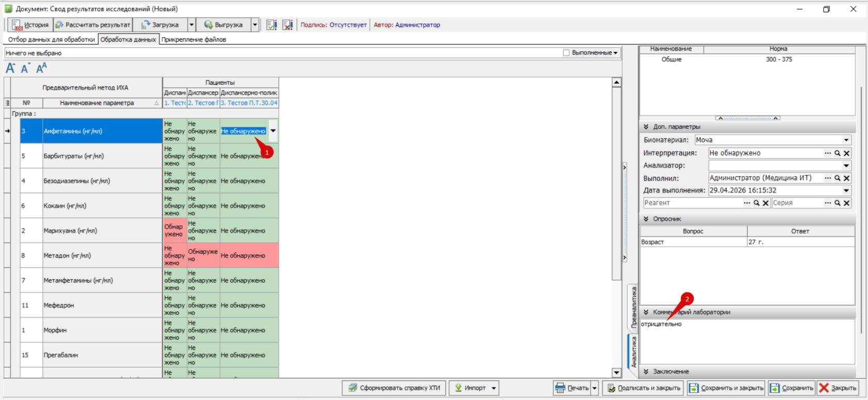The height and width of the screenshot is (400, 868).
Task: Clear the Интерпретация field with X
Action: 847,153
